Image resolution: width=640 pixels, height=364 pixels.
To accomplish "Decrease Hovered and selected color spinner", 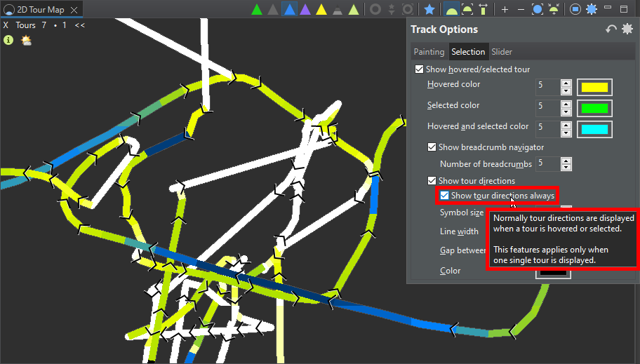I will [566, 133].
